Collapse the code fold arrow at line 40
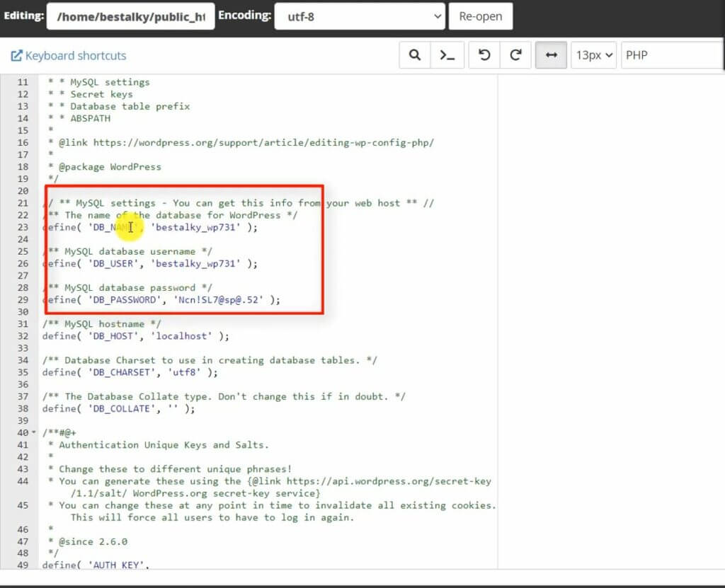 33,432
